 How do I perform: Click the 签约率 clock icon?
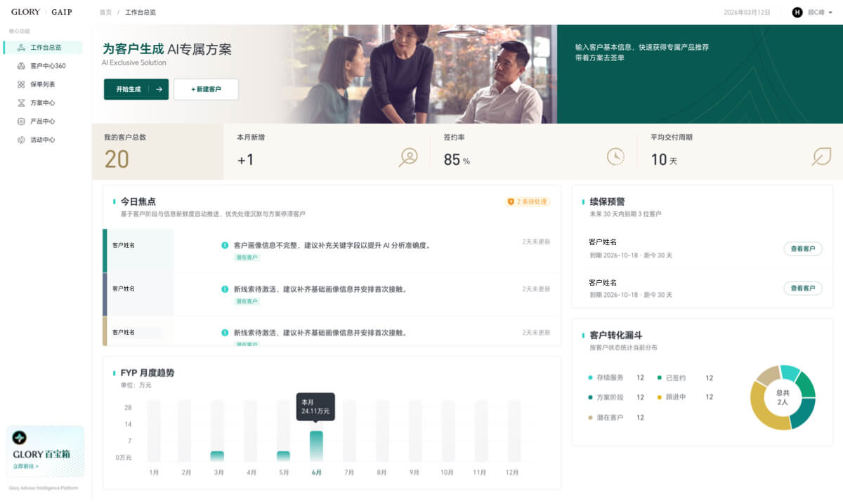[615, 157]
